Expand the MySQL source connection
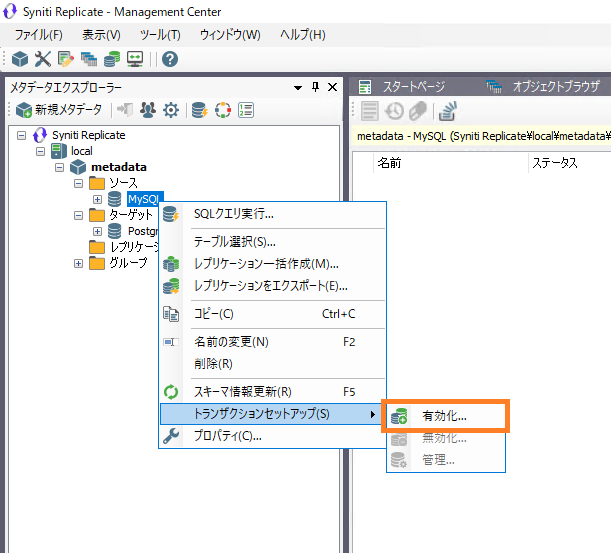The height and width of the screenshot is (553, 611). (x=97, y=200)
